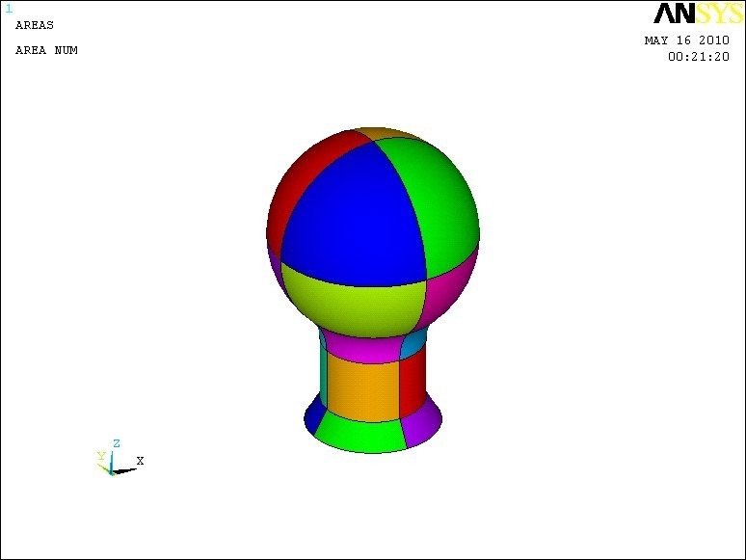Pick the blue area on the base flare
The image size is (746, 560).
click(312, 418)
